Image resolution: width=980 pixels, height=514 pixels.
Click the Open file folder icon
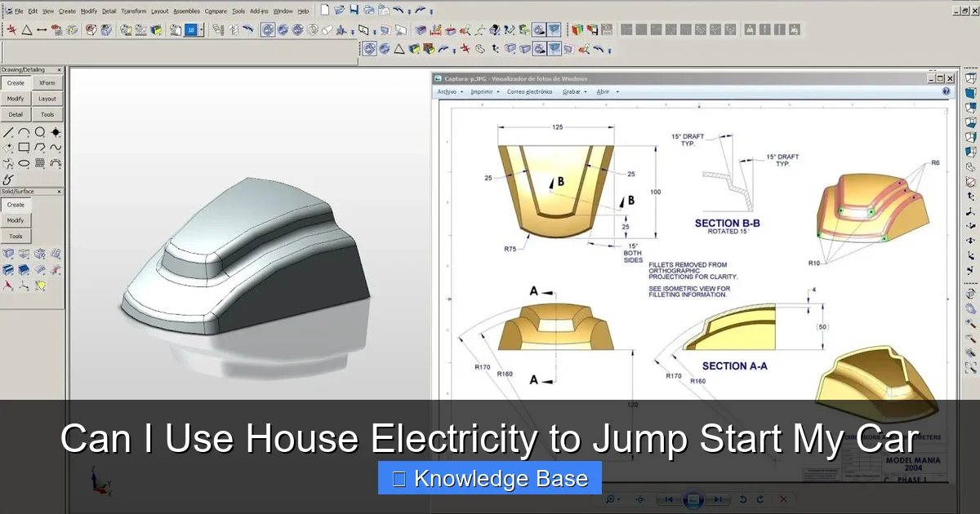tap(339, 9)
